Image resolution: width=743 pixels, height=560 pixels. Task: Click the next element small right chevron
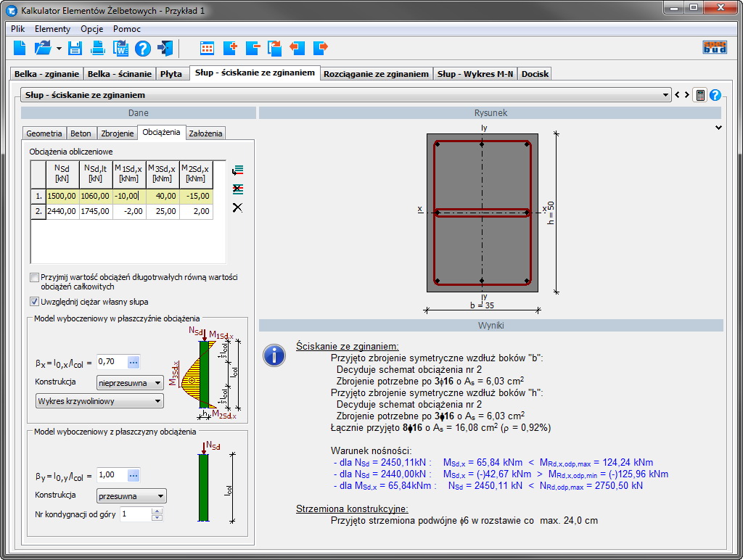[x=686, y=95]
